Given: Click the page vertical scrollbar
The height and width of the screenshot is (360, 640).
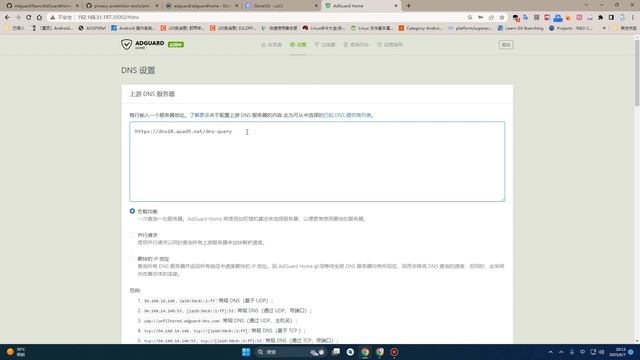Looking at the screenshot, I should (637, 73).
